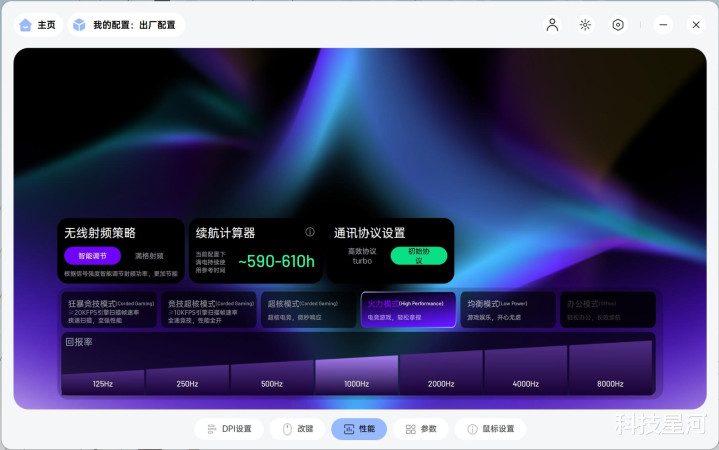Select 超核模式 performance mode card
The height and width of the screenshot is (450, 719).
tap(309, 311)
